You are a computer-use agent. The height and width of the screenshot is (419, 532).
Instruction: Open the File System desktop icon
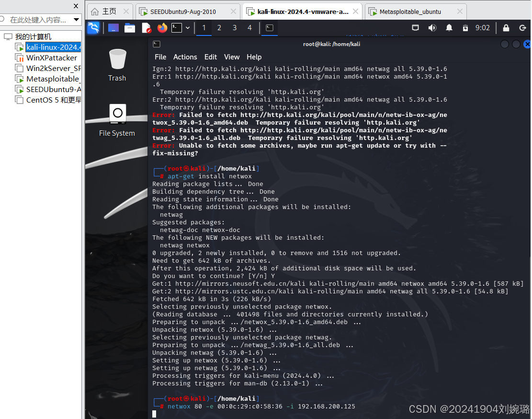(x=117, y=120)
